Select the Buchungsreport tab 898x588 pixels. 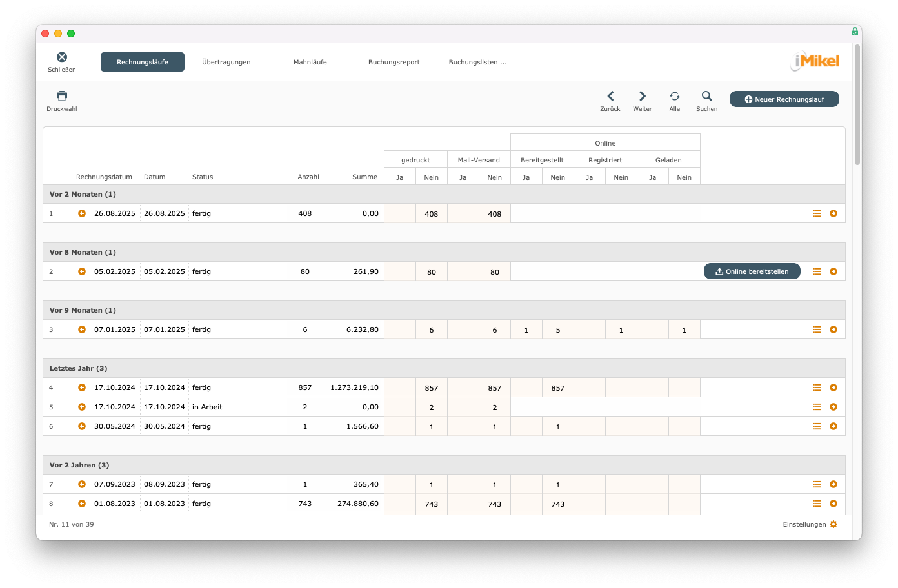coord(394,62)
